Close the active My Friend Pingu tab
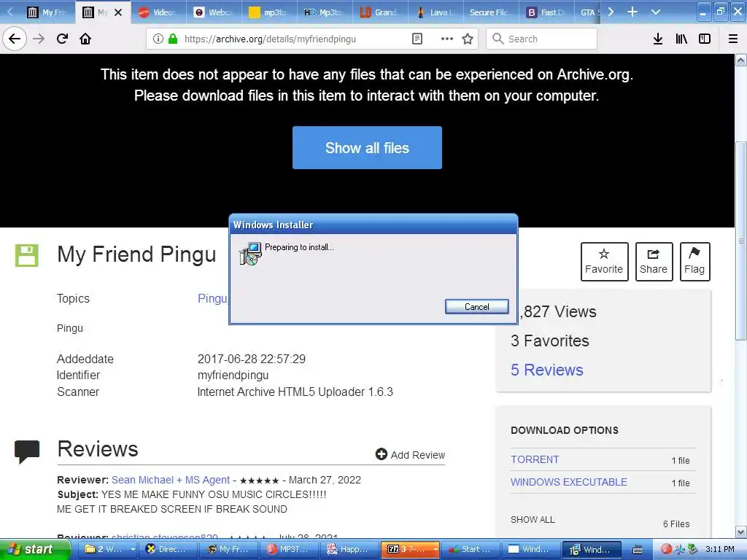747x560 pixels. [118, 12]
